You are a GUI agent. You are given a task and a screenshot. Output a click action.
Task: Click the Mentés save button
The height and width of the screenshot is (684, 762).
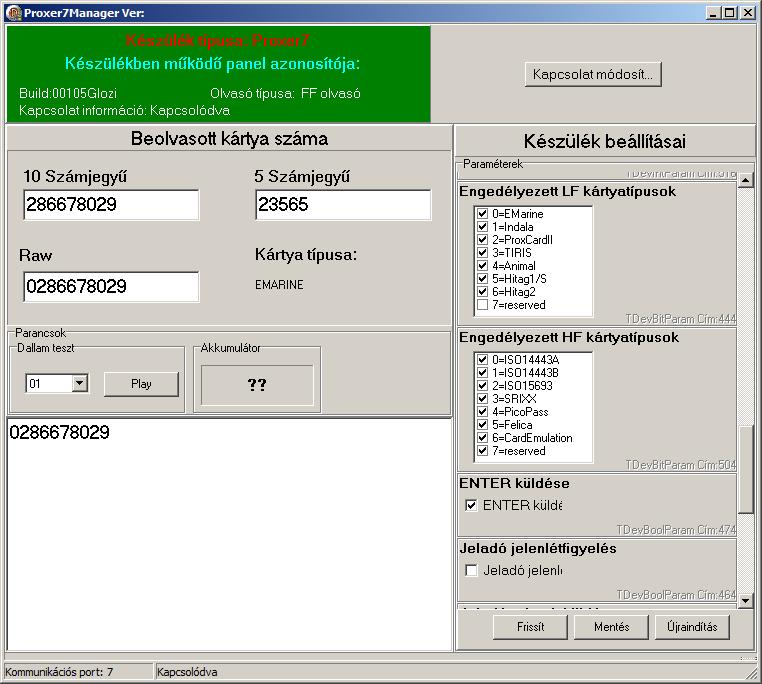pos(611,627)
